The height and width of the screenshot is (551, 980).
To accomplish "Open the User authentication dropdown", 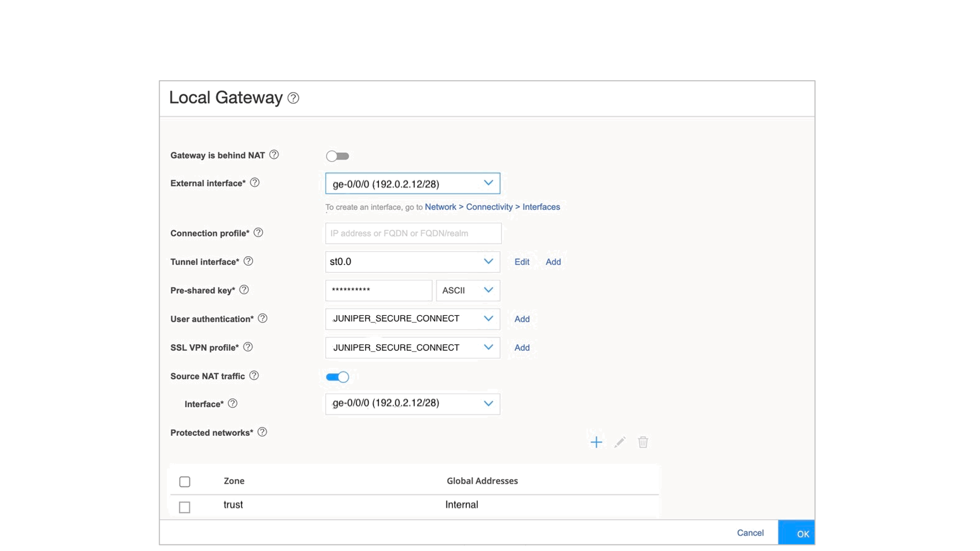I will pos(412,319).
